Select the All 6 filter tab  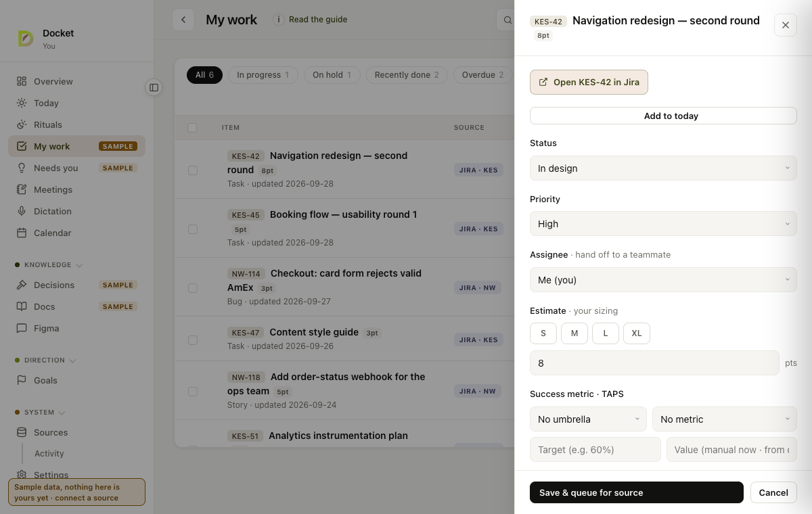[204, 75]
